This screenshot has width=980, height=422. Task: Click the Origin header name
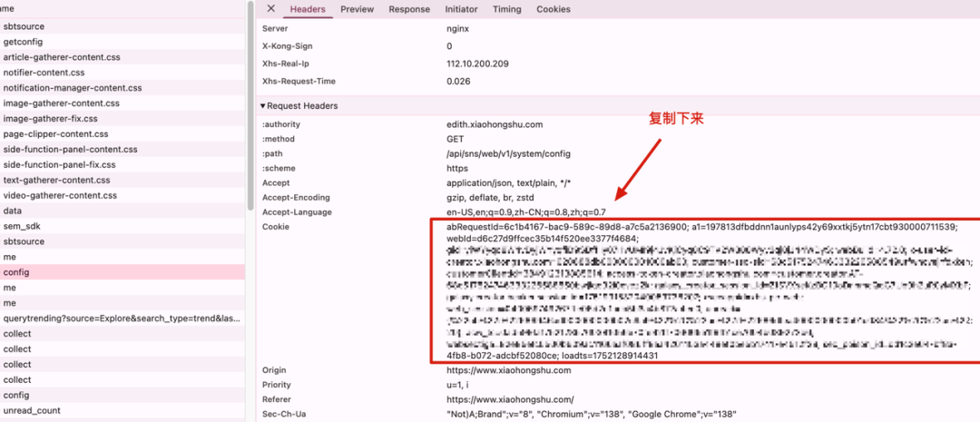click(274, 370)
